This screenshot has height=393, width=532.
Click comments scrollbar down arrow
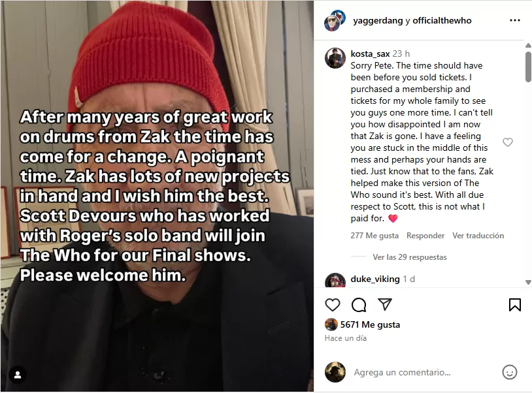click(x=528, y=282)
